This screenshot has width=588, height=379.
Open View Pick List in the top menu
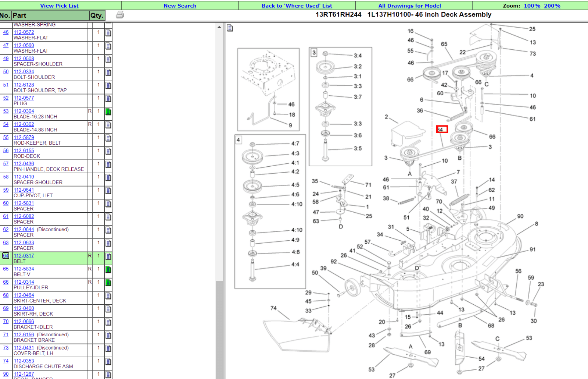click(x=59, y=6)
